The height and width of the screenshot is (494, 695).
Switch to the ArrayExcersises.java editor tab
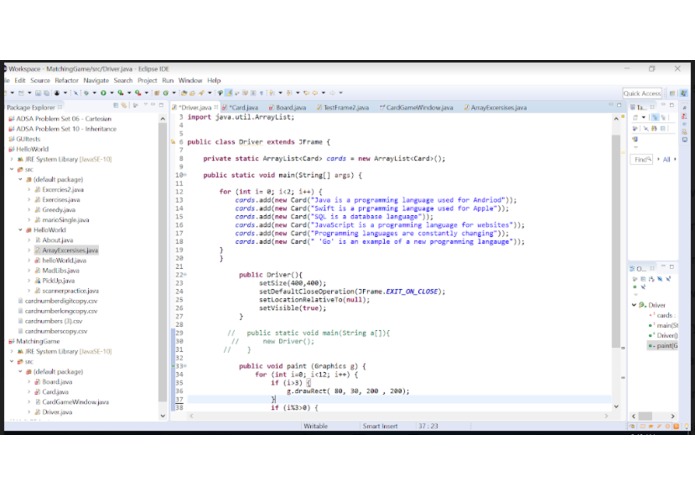point(495,107)
